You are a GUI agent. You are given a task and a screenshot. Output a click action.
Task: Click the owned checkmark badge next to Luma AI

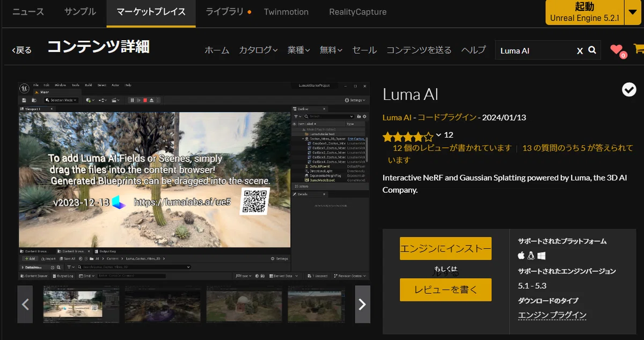tap(629, 90)
